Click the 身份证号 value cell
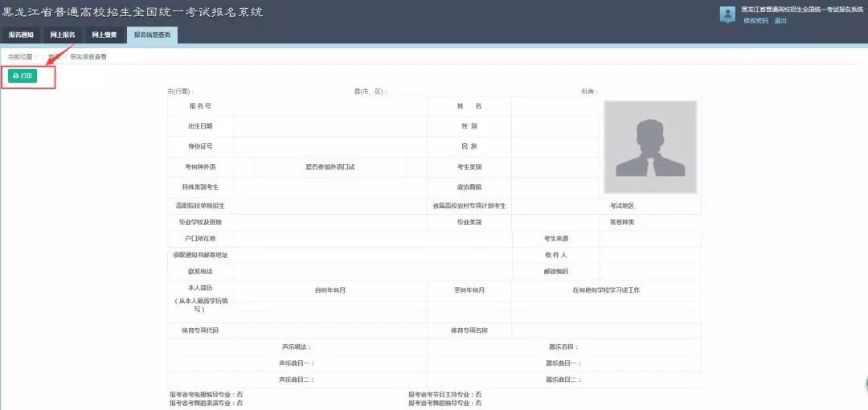Screen dimensions: 868x410 330,146
